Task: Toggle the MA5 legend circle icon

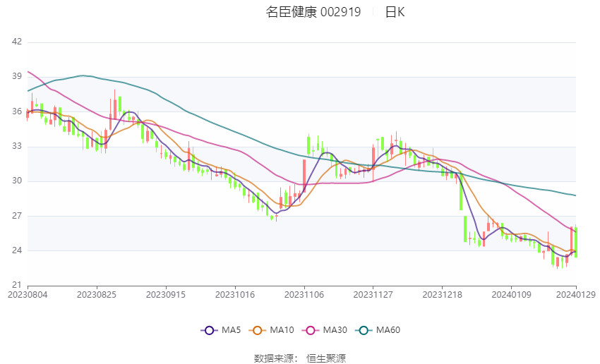Action: point(209,330)
